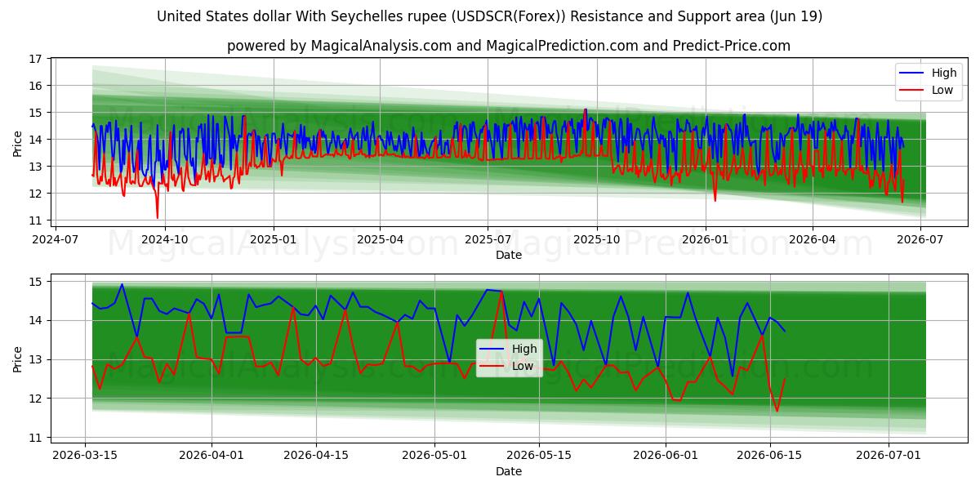Click 'Low' in the top chart legend

tap(942, 90)
